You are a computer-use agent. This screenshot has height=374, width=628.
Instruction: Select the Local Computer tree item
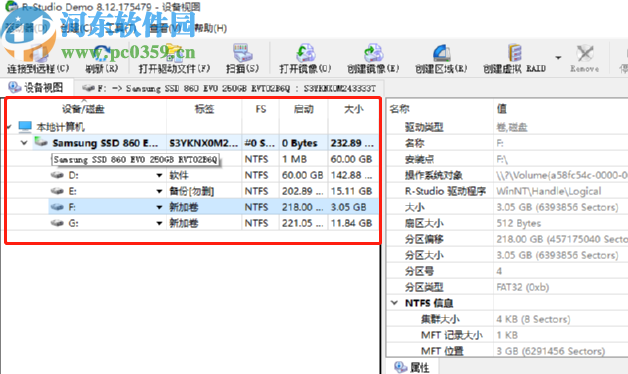[x=60, y=127]
